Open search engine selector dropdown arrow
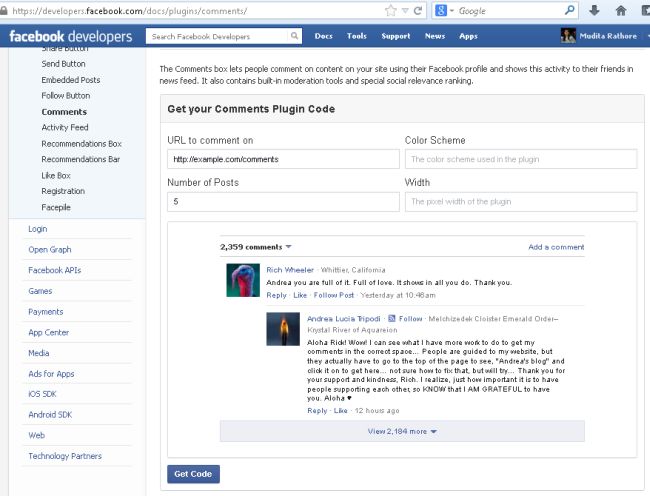Image resolution: width=650 pixels, height=496 pixels. pos(452,11)
